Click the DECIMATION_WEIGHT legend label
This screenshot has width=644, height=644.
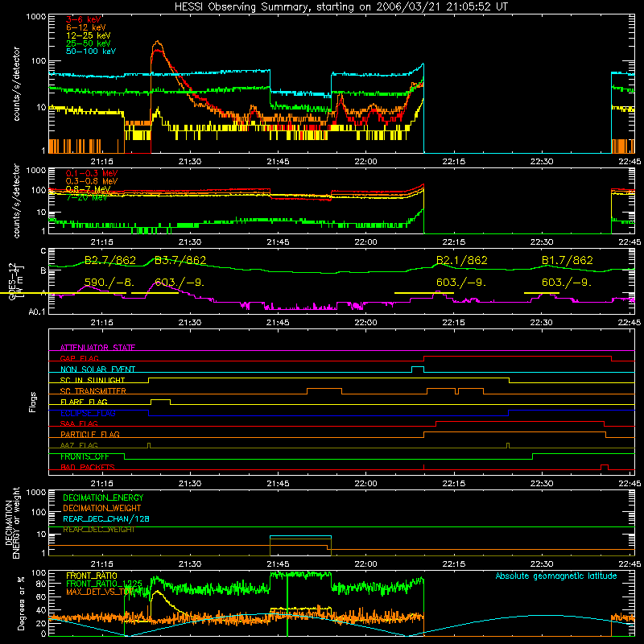102,508
